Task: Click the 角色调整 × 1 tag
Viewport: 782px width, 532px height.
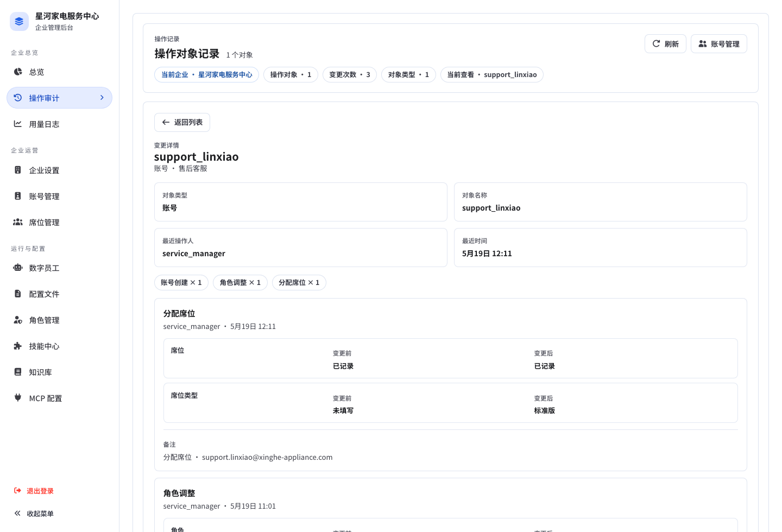Action: coord(240,283)
